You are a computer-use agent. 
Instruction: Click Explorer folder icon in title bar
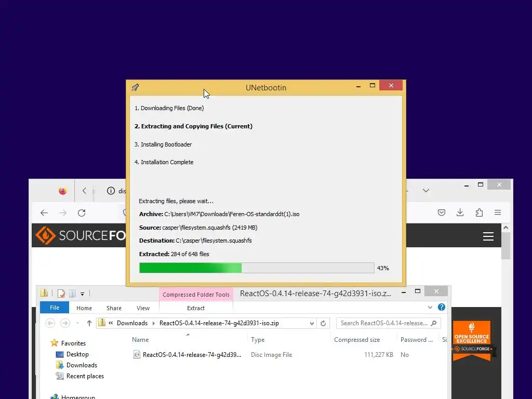click(44, 293)
